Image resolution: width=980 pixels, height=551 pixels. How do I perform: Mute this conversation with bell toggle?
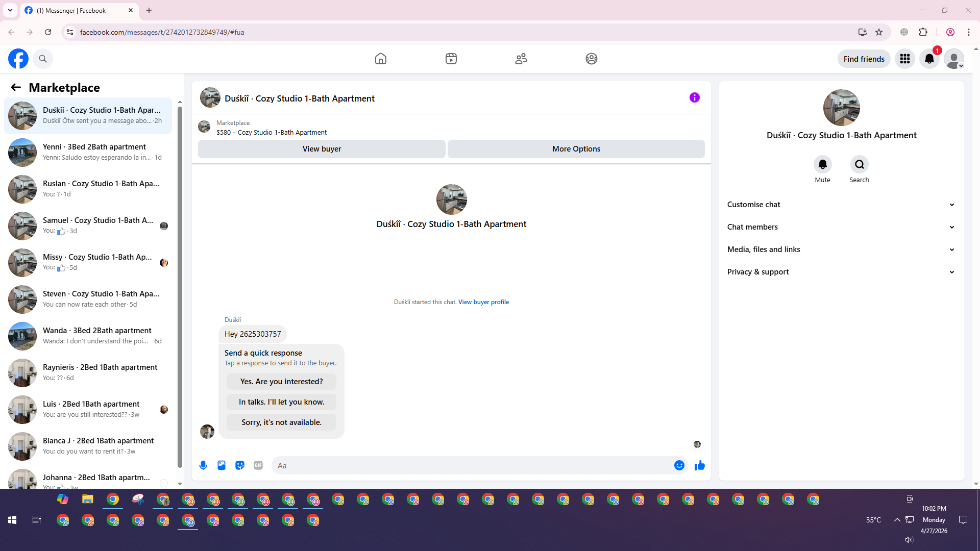[822, 164]
